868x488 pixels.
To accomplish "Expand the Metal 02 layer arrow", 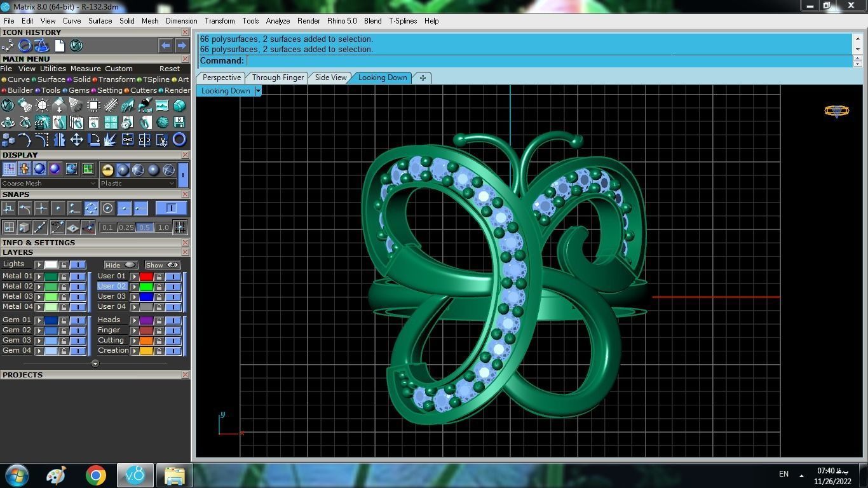I will coord(39,287).
